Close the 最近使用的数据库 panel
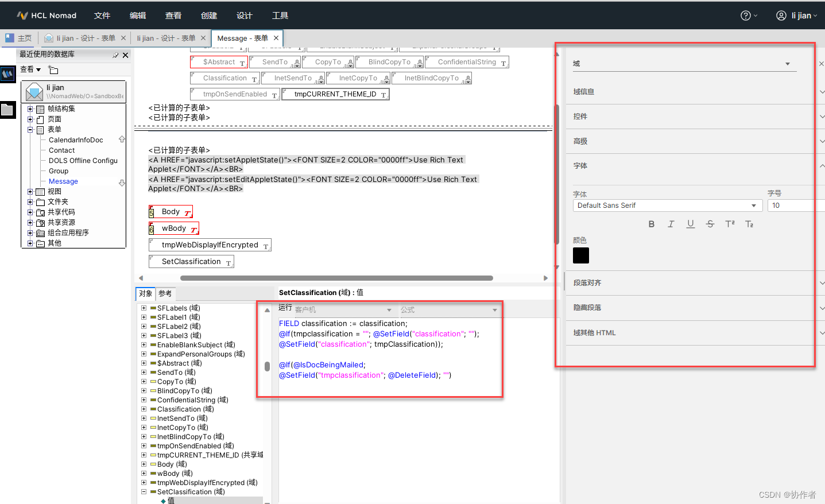The image size is (825, 504). tap(126, 55)
